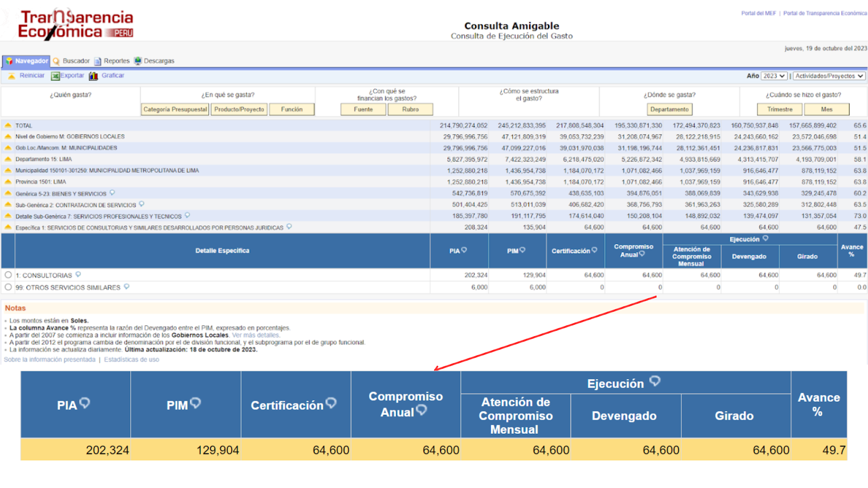Open the Estadísticas de uso link

pyautogui.click(x=131, y=359)
